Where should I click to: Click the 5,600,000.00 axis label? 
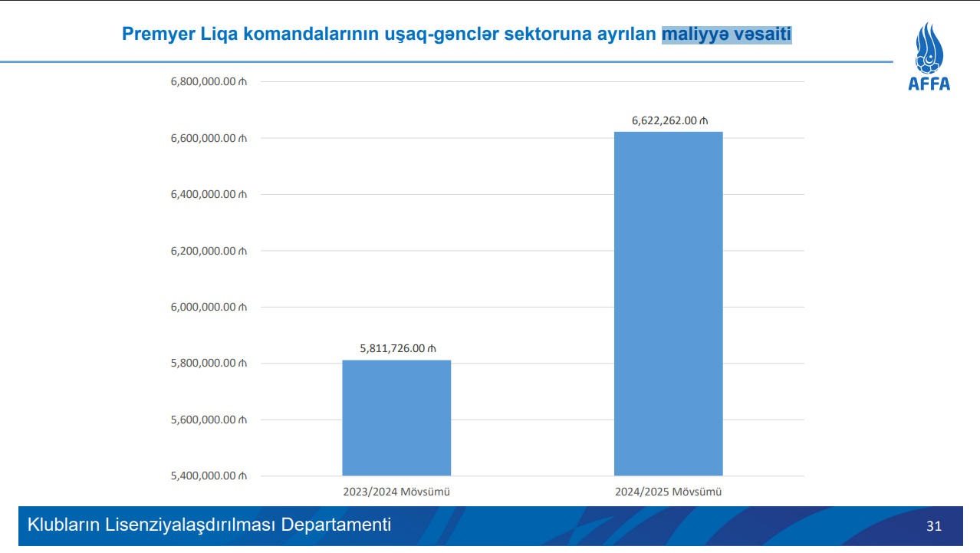coord(209,420)
